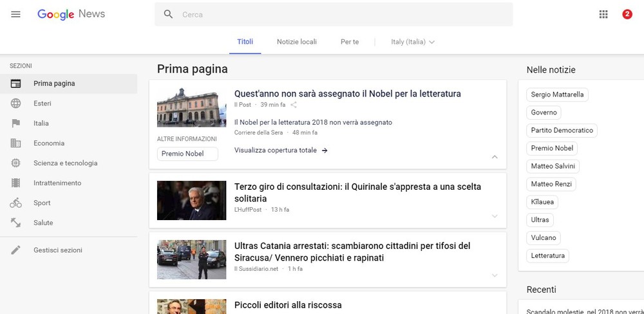Click the Premio Nobel tag under article
The image size is (644, 314).
pyautogui.click(x=187, y=154)
